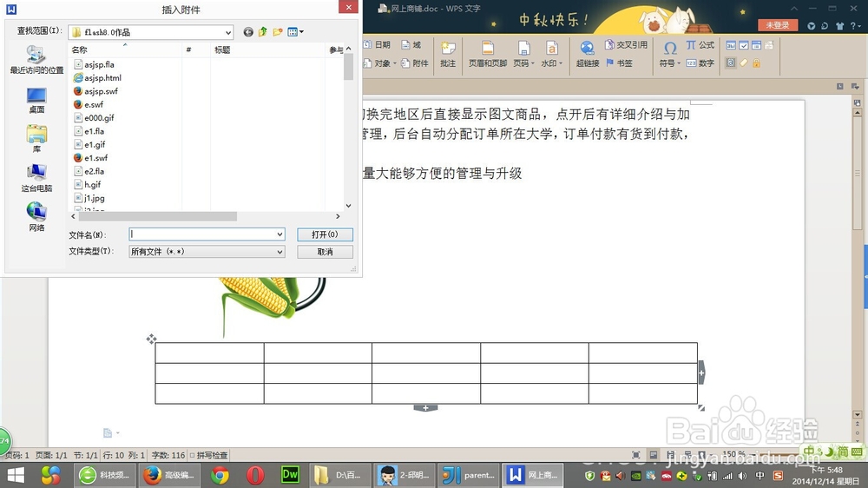This screenshot has width=868, height=488.
Task: Open the watermark (水印) dropdown
Action: coord(551,55)
